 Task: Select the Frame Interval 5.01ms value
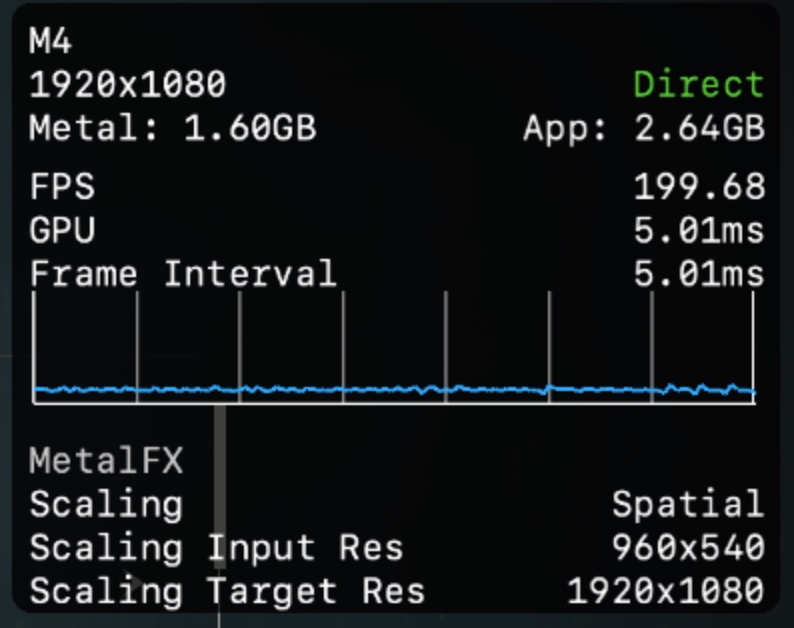coord(699,274)
